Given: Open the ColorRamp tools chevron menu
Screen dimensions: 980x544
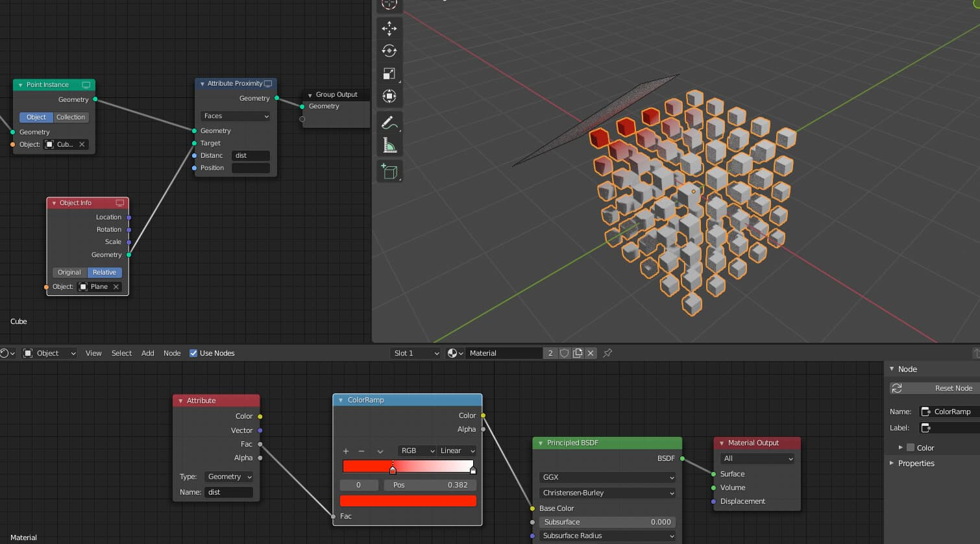Looking at the screenshot, I should 380,451.
